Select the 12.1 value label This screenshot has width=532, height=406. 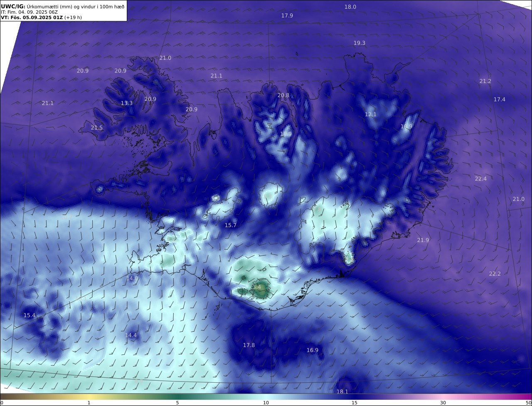coord(371,114)
